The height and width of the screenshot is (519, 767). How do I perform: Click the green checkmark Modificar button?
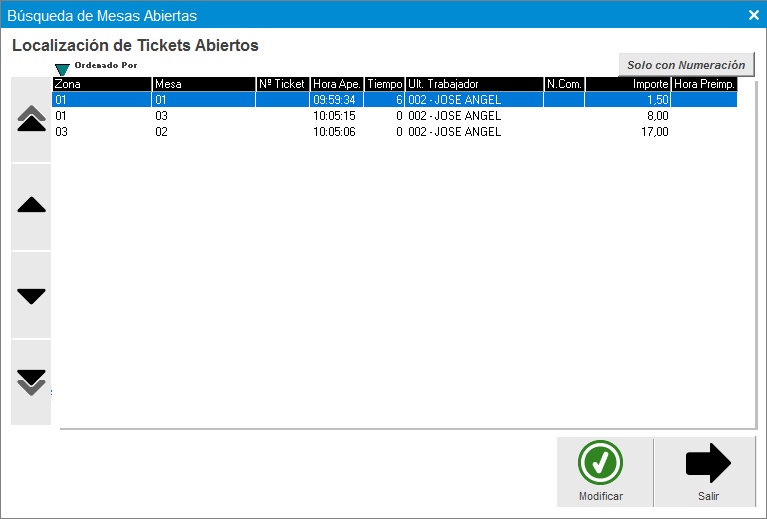point(601,472)
